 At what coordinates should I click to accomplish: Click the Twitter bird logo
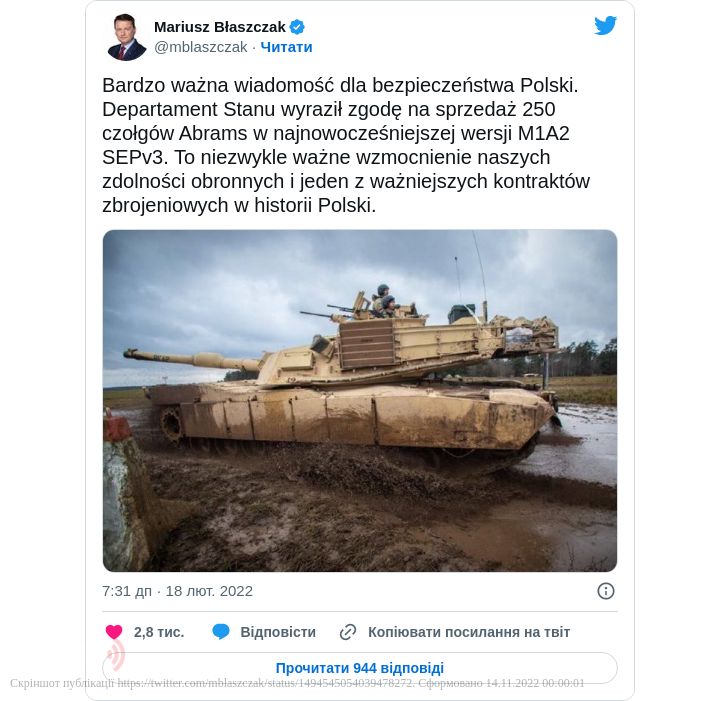point(605,26)
